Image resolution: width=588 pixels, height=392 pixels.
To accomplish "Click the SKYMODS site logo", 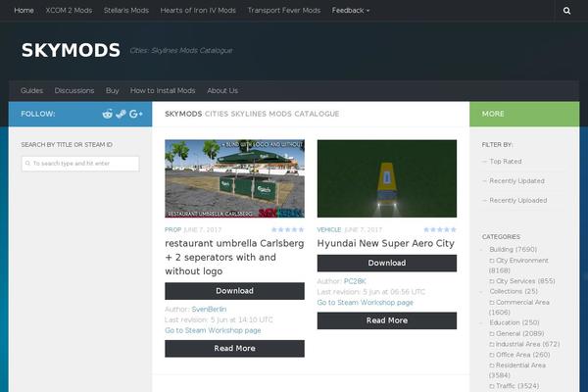I will pos(71,50).
